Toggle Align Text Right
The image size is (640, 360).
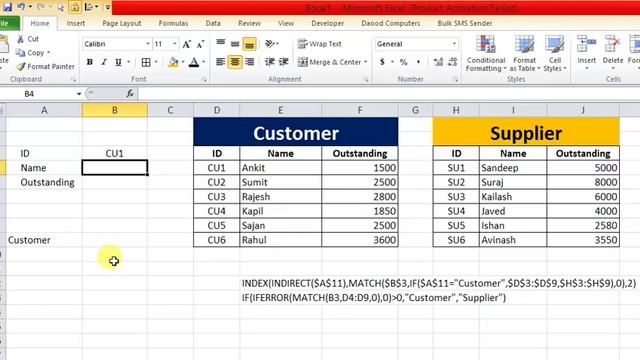click(249, 62)
